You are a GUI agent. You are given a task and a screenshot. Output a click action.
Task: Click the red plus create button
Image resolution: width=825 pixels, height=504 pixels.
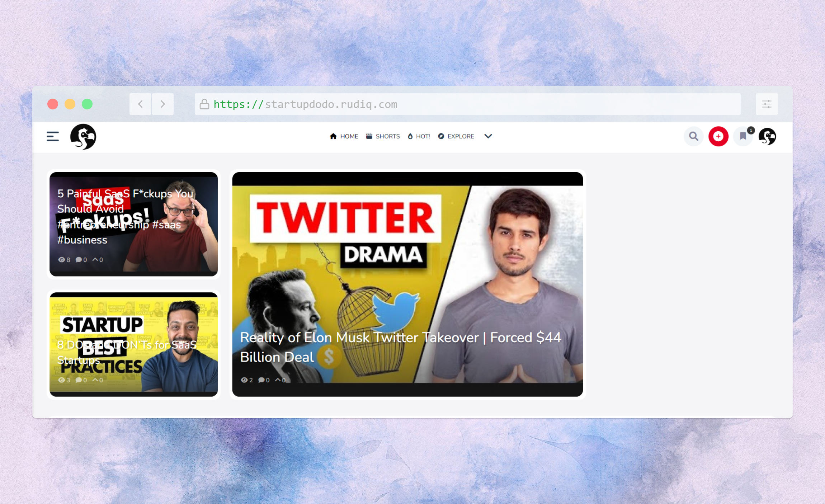718,136
